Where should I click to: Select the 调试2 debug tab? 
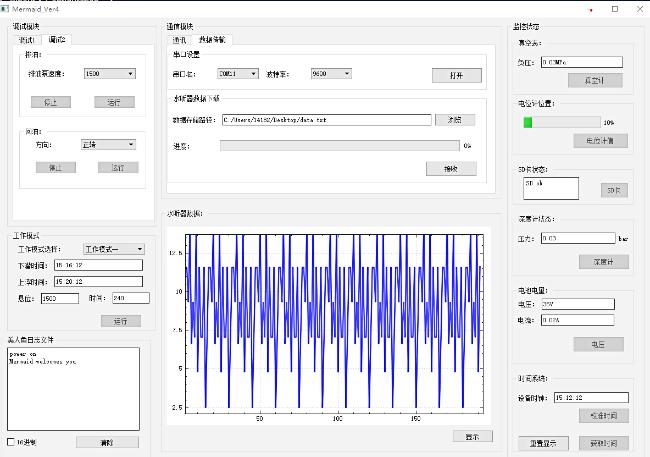(x=57, y=39)
